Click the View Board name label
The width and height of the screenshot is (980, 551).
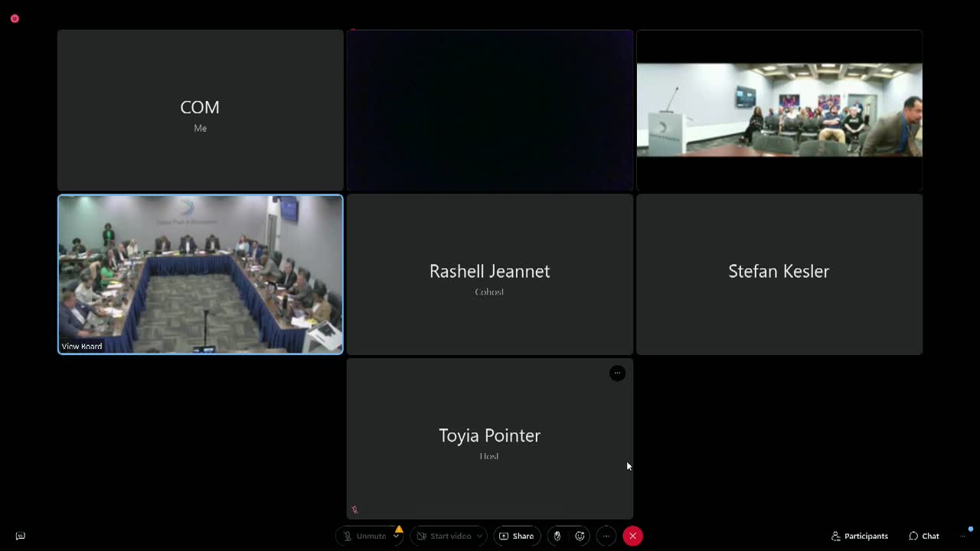tap(82, 346)
